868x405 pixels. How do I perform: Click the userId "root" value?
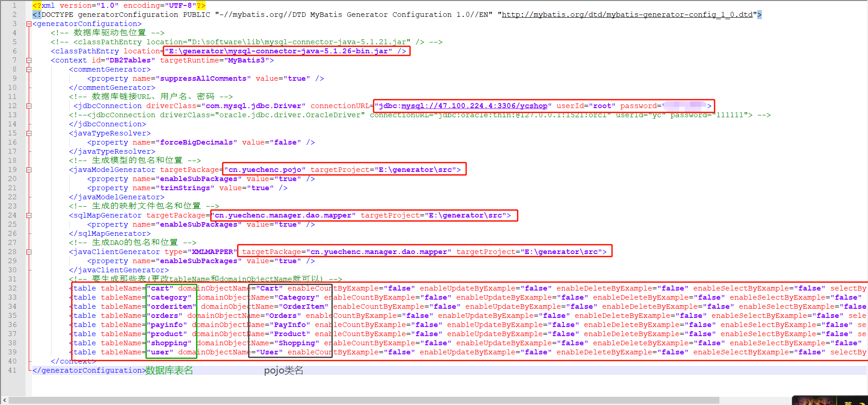pos(602,106)
